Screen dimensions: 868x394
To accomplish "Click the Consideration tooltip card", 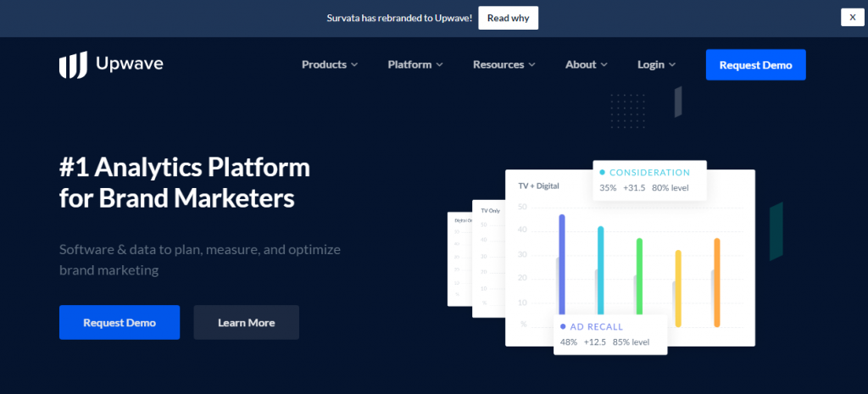I will pos(649,180).
